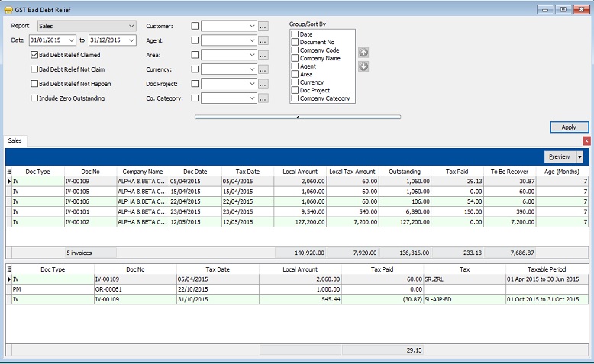Screen dimensions: 594x364
Task: Uncheck Bad Debt Relief Claimed checkbox
Action: (x=34, y=55)
